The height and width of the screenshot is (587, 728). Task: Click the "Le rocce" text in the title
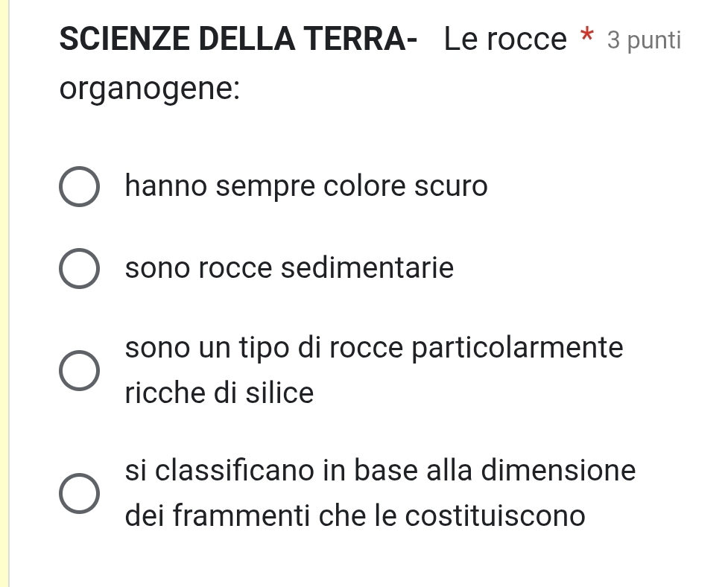tap(504, 40)
